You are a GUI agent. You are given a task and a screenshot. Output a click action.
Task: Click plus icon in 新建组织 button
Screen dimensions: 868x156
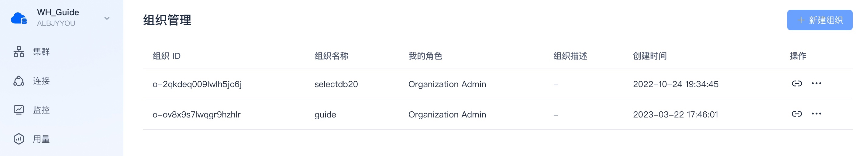(801, 20)
